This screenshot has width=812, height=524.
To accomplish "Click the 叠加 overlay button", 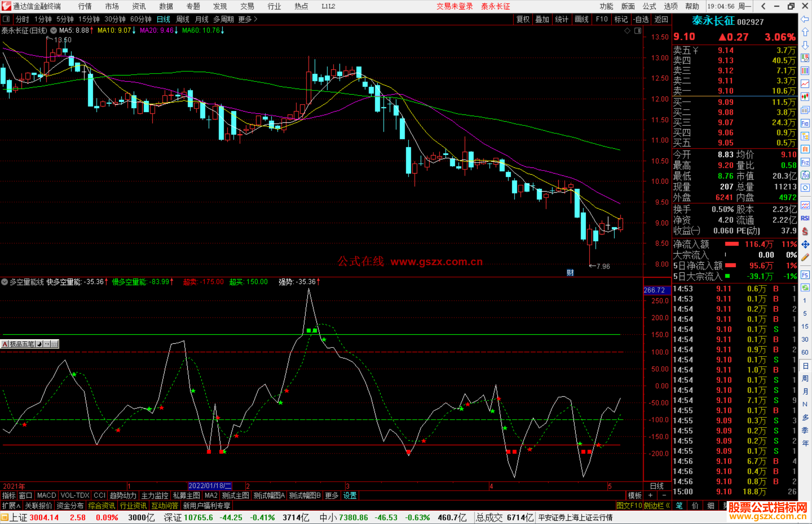I will pos(542,19).
